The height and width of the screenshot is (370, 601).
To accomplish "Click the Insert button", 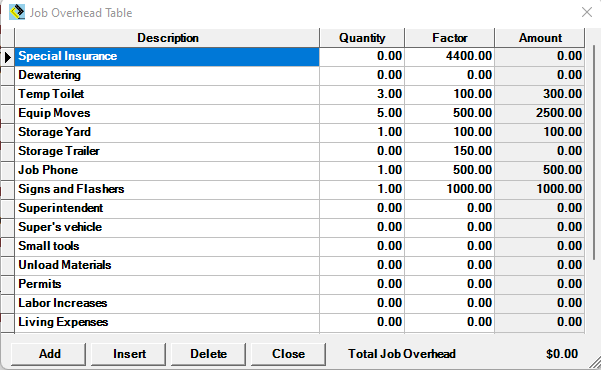I will pos(128,354).
